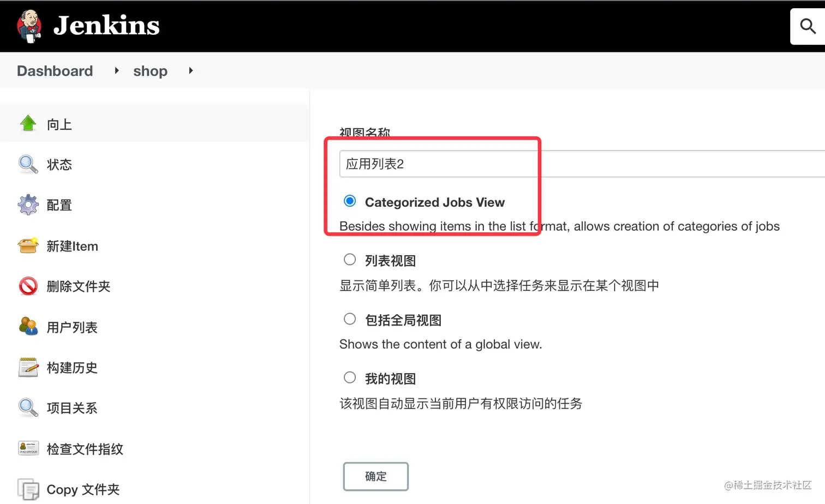Image resolution: width=825 pixels, height=504 pixels.
Task: Open the 状态 magnifier icon
Action: point(28,164)
